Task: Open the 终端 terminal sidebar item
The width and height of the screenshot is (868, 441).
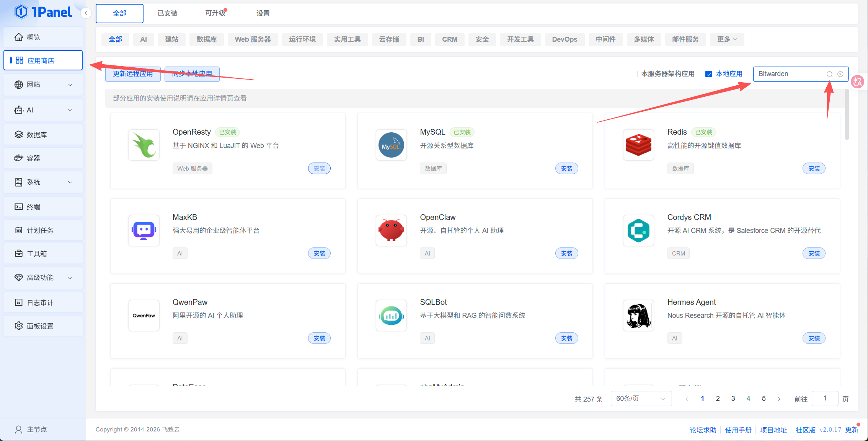Action: pyautogui.click(x=43, y=207)
